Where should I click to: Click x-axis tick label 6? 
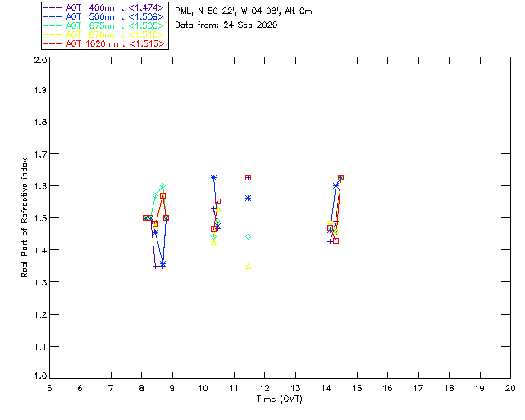pos(80,389)
